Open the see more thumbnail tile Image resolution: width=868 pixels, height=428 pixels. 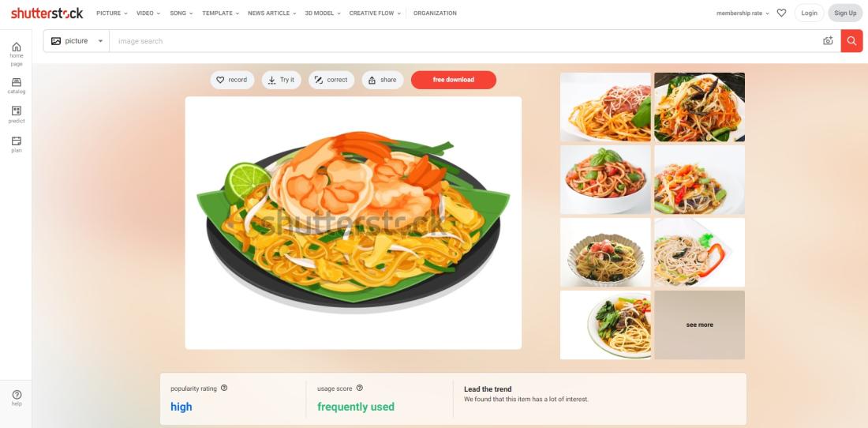[700, 325]
